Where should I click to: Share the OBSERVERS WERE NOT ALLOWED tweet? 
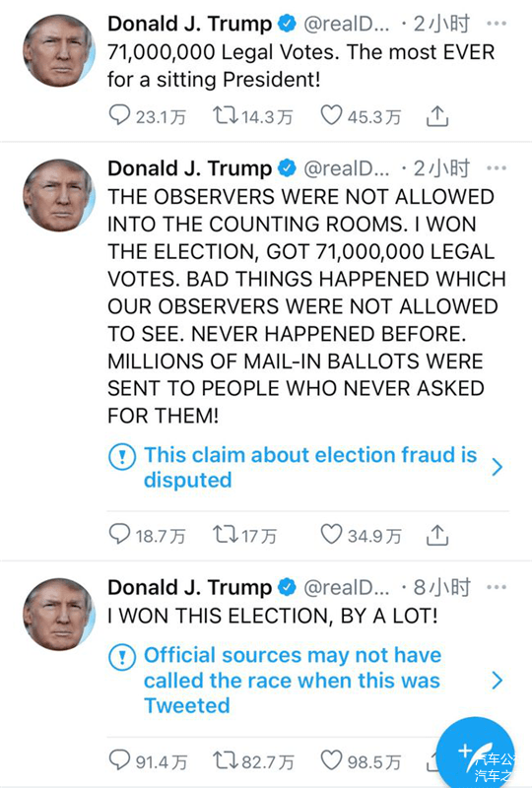point(437,535)
